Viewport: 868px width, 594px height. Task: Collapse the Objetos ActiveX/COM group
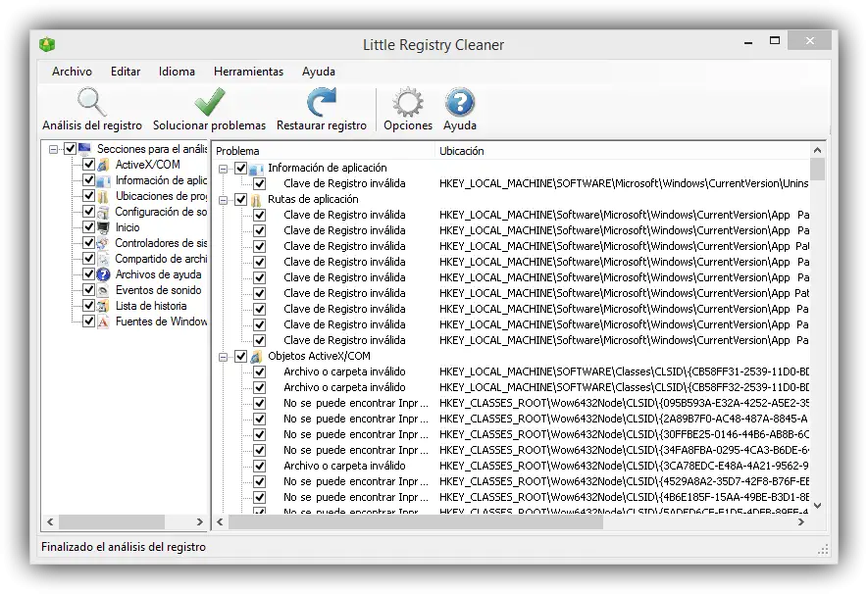pos(223,358)
